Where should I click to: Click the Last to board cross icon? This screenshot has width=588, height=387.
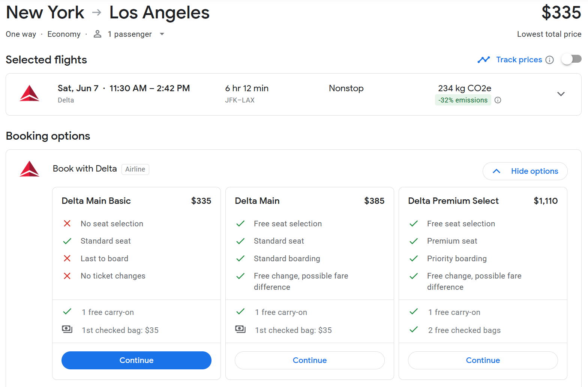tap(67, 259)
